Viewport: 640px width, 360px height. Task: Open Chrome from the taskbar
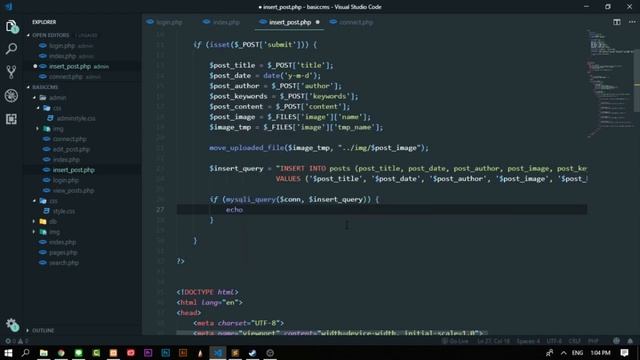pyautogui.click(x=61, y=353)
